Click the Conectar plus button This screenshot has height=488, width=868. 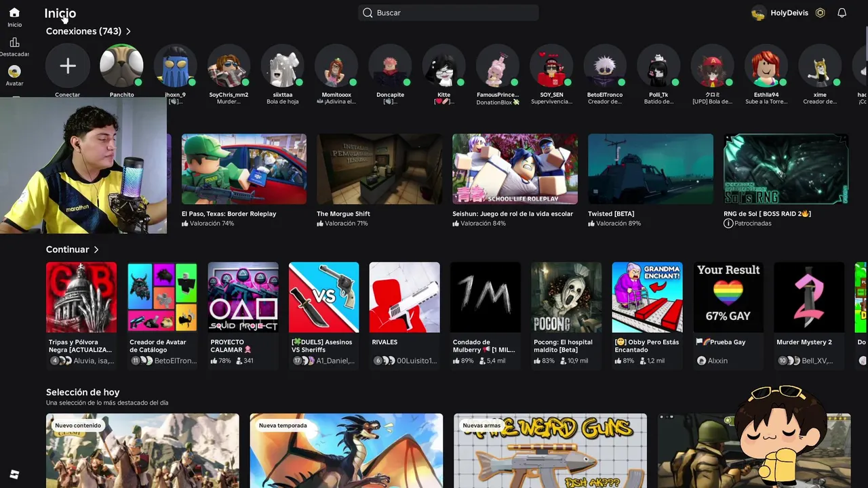68,66
